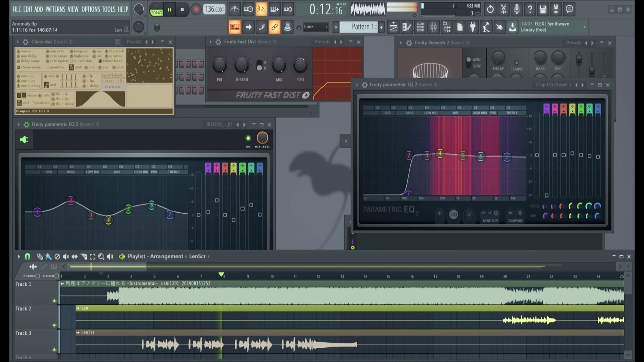This screenshot has width=644, height=362.
Task: Toggle MID/SIDE switch in Fruity Reeverb 2
Action: (469, 63)
